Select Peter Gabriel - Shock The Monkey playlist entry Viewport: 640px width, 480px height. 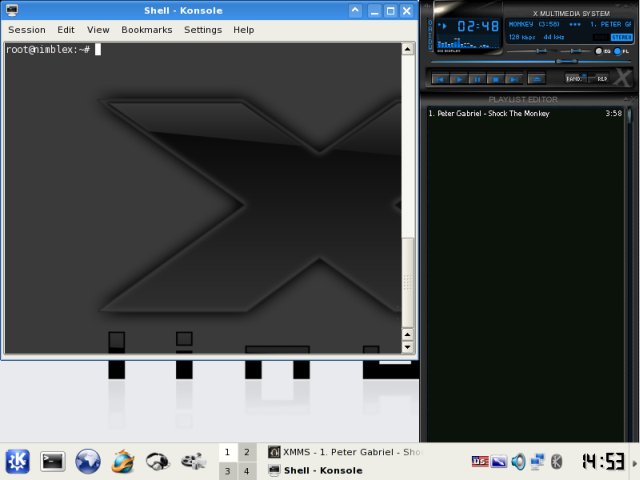coord(525,113)
